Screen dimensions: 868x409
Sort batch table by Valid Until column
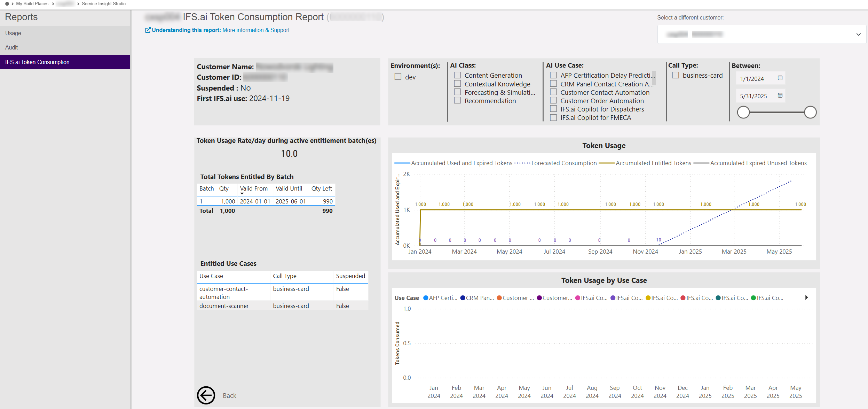(x=289, y=188)
